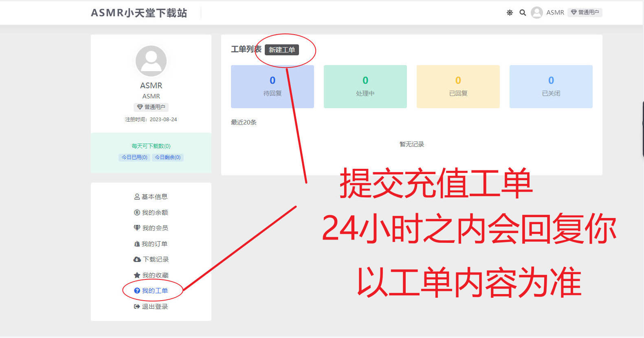Click the large profile avatar image

(x=151, y=61)
